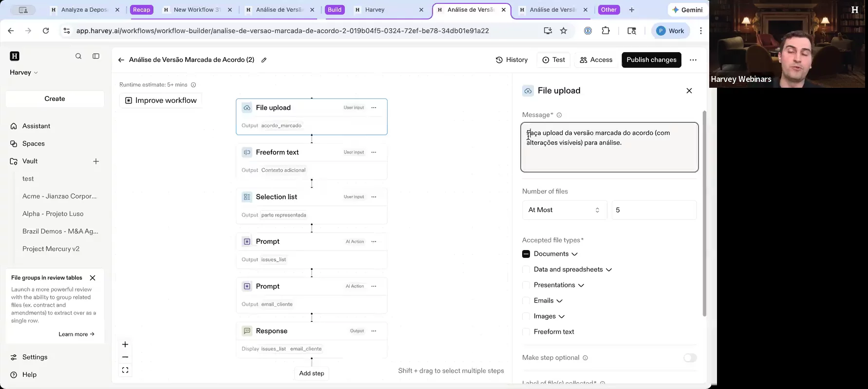
Task: Open the Work profile menu
Action: pyautogui.click(x=671, y=31)
